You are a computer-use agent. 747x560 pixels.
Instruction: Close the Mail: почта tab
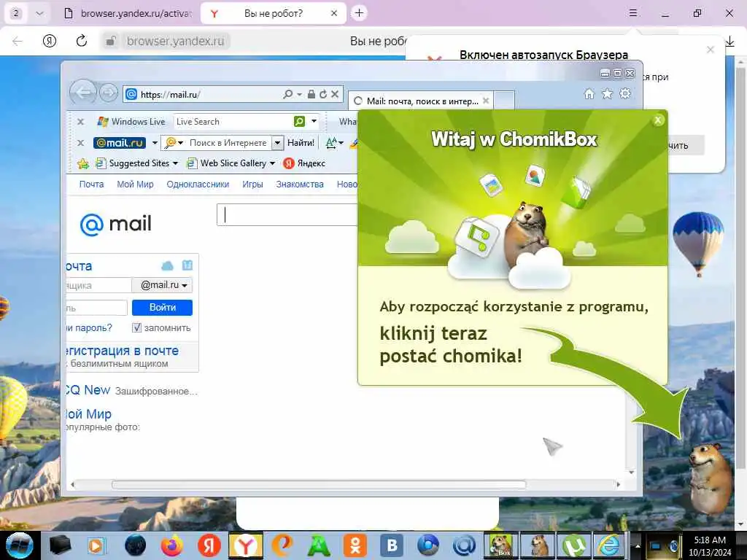486,101
